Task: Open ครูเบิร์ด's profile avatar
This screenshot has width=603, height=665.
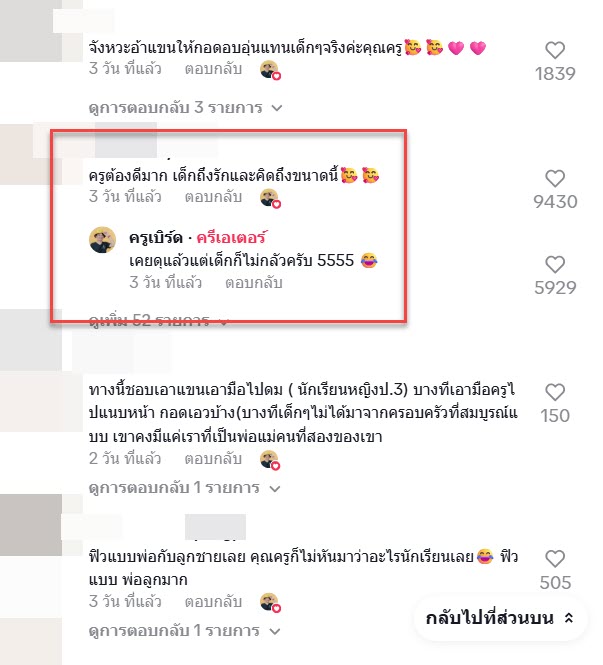Action: (102, 240)
